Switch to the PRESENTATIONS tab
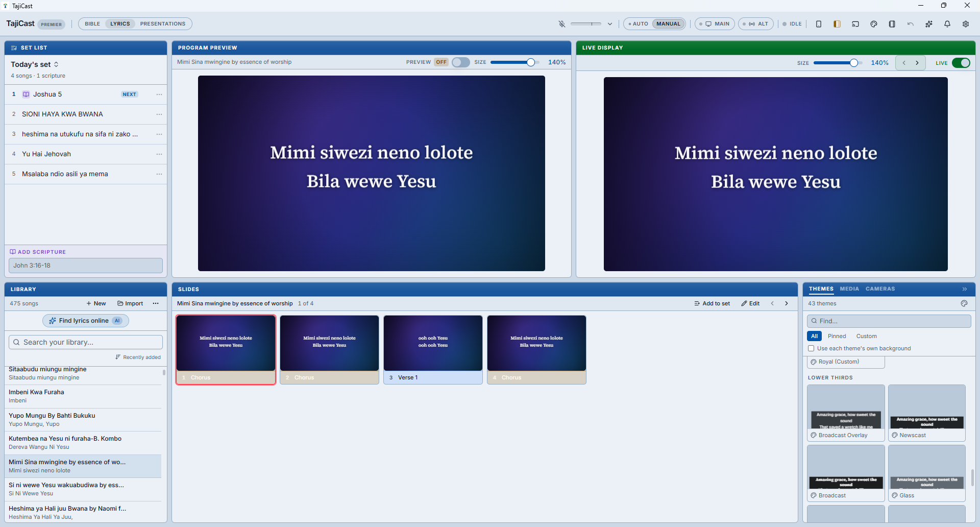980x527 pixels. [x=163, y=24]
